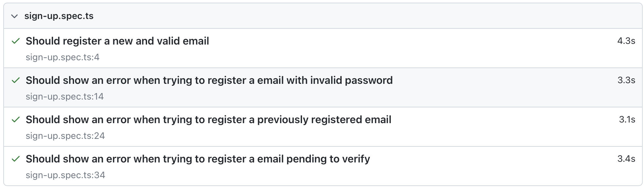Open the invalid password error test
Viewport: 644px width, 188px height.
pyautogui.click(x=209, y=80)
